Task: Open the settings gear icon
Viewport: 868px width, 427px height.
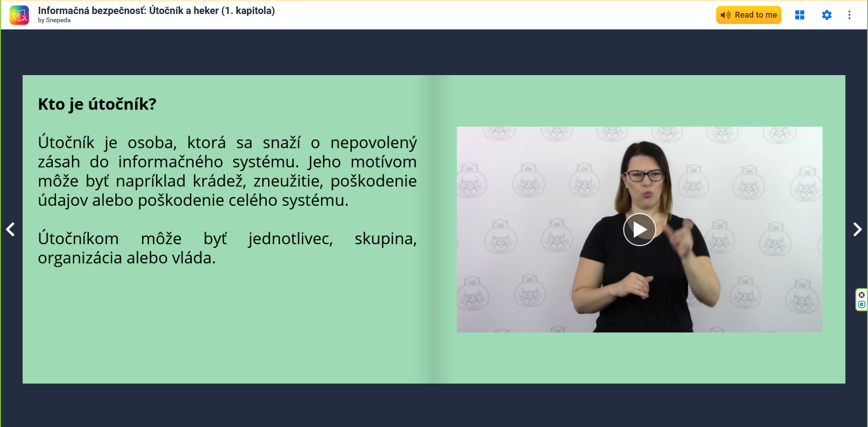Action: click(827, 15)
